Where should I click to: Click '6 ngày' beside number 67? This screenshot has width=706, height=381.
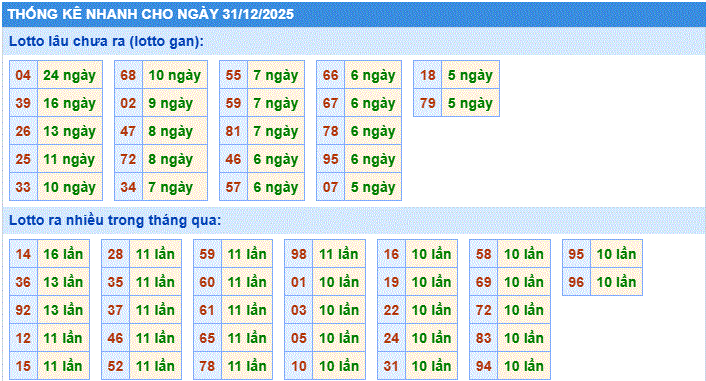tap(373, 103)
